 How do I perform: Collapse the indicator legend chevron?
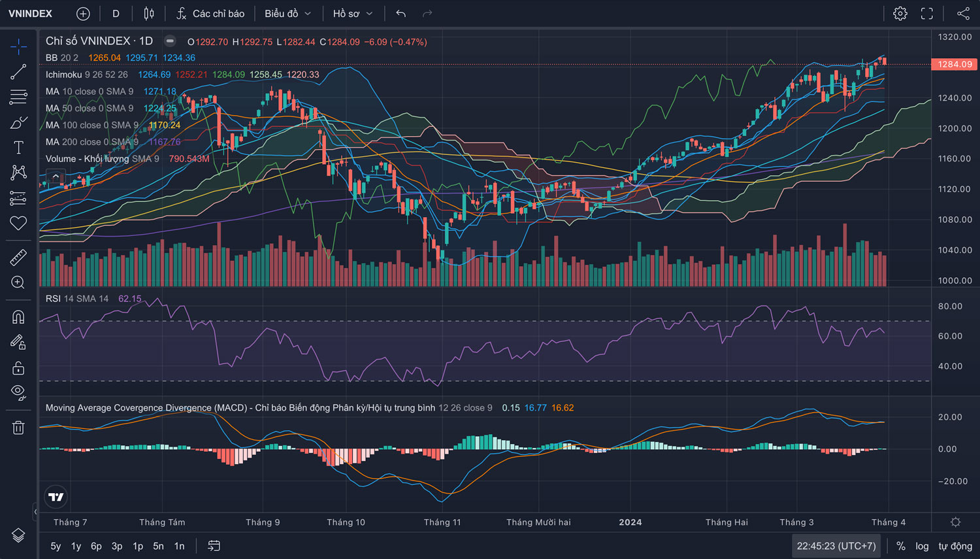coord(56,177)
